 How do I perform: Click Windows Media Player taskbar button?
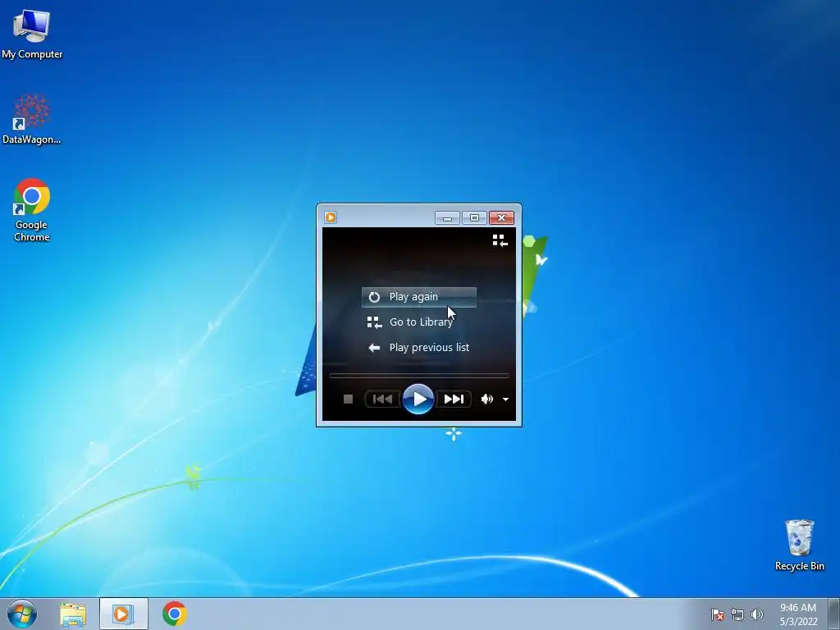point(123,614)
